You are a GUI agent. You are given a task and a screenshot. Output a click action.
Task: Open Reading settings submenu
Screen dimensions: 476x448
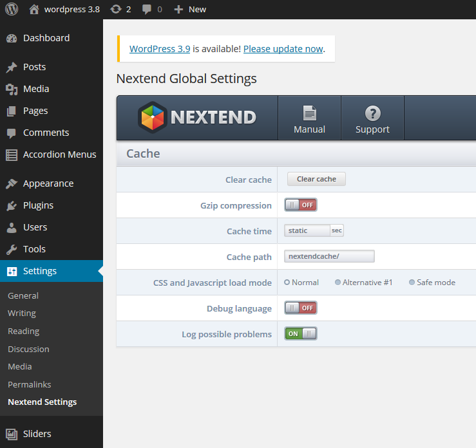click(23, 331)
